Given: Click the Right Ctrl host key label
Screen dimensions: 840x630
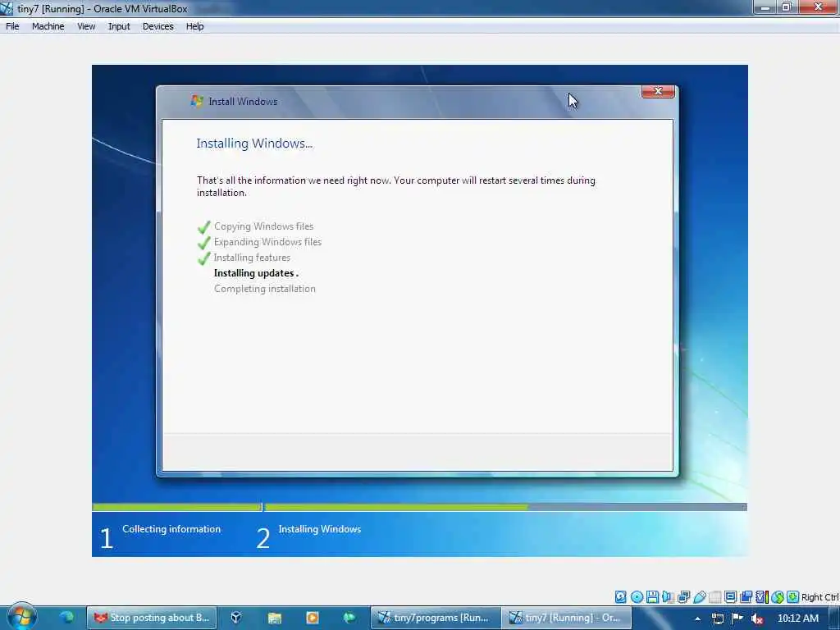Looking at the screenshot, I should point(820,597).
